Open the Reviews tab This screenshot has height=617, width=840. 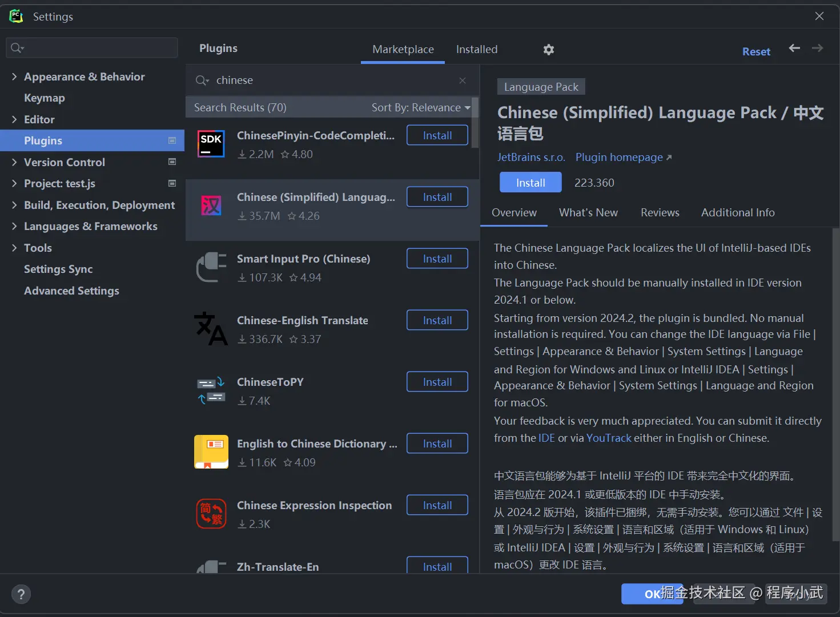tap(660, 213)
